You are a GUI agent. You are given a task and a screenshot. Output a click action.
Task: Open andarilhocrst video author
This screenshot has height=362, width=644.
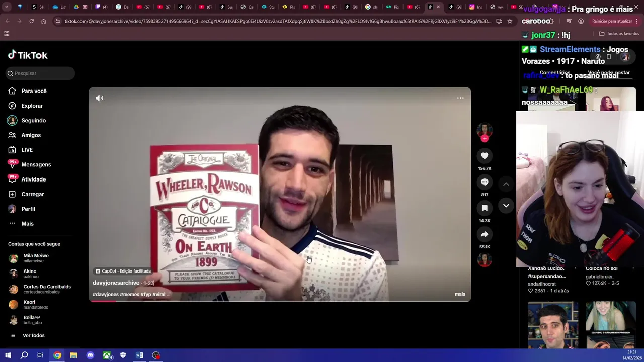[x=543, y=284]
